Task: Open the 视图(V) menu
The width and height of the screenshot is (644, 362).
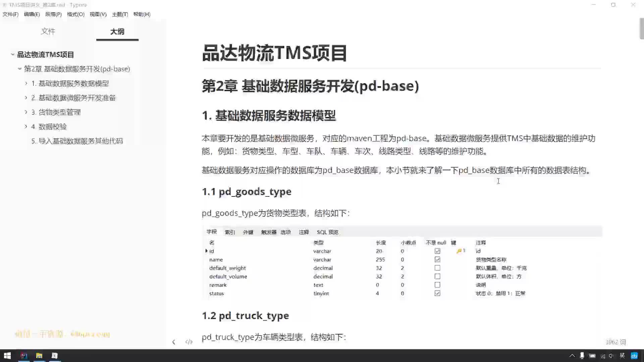Action: (x=98, y=14)
